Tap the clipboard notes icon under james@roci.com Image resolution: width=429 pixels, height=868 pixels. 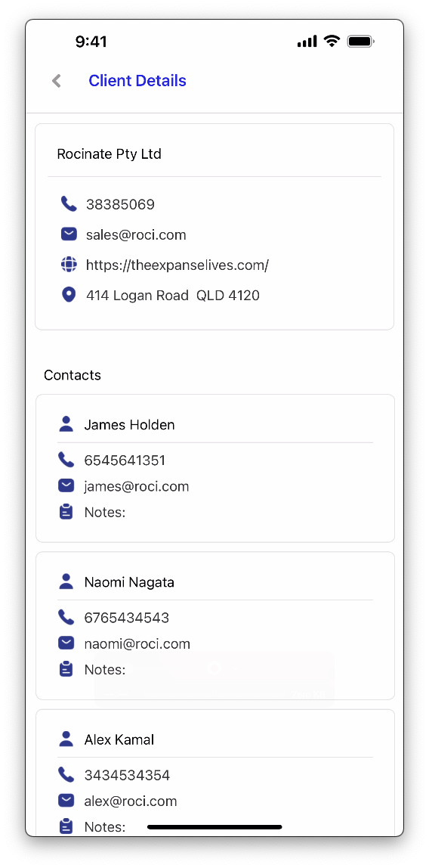pyautogui.click(x=66, y=512)
